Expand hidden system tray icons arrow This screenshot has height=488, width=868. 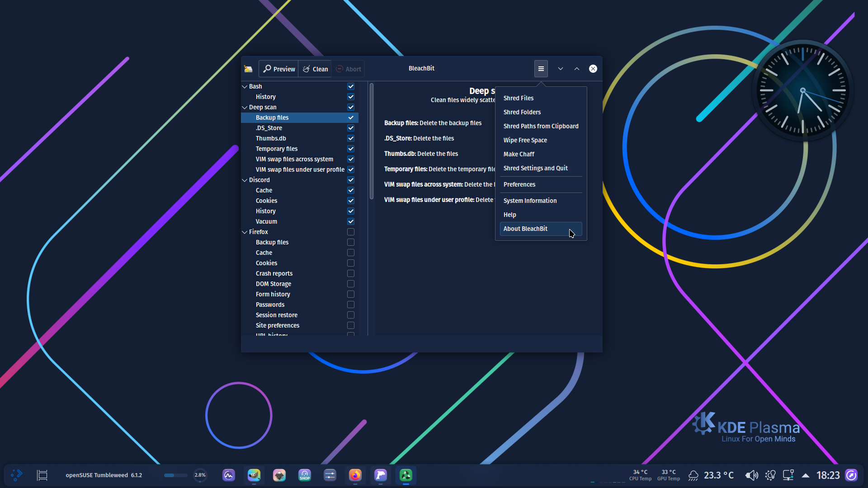click(x=806, y=475)
